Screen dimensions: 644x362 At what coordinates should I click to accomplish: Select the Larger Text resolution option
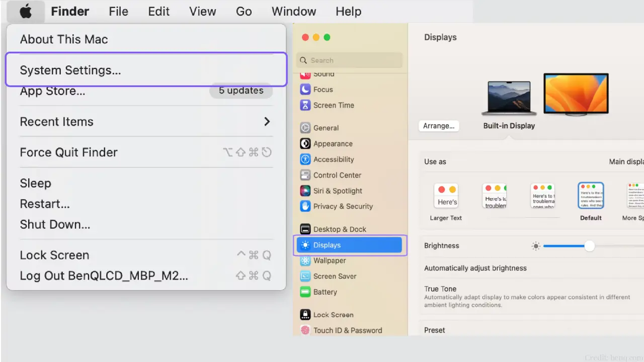(x=446, y=203)
